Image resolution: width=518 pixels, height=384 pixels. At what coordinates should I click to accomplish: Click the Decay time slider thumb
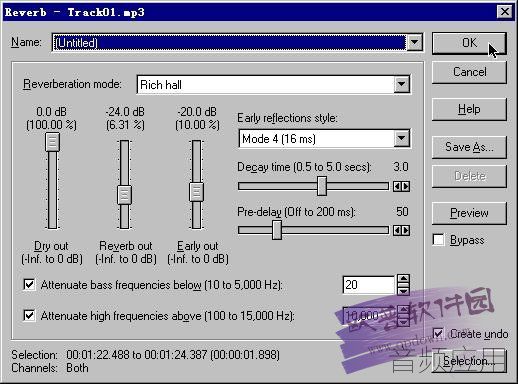click(322, 186)
